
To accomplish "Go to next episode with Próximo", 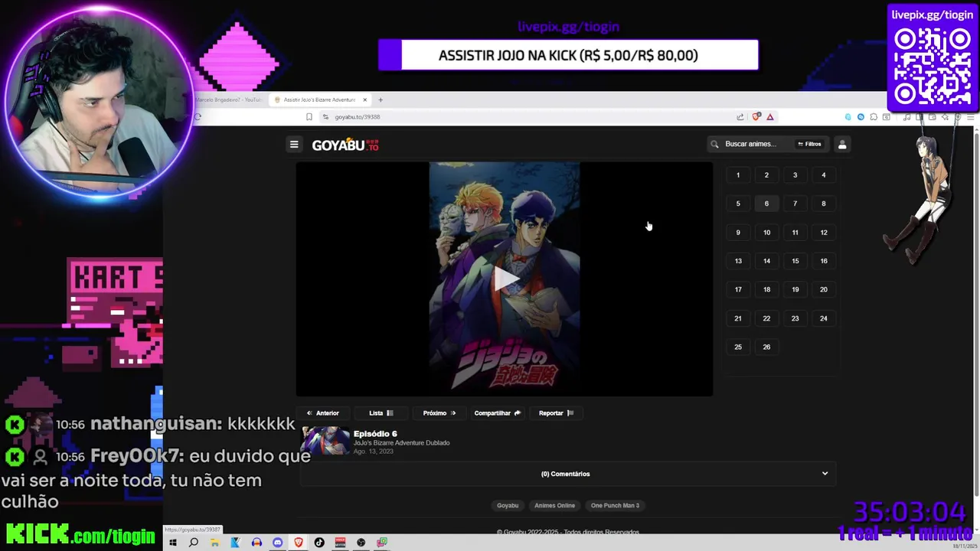I will 439,413.
